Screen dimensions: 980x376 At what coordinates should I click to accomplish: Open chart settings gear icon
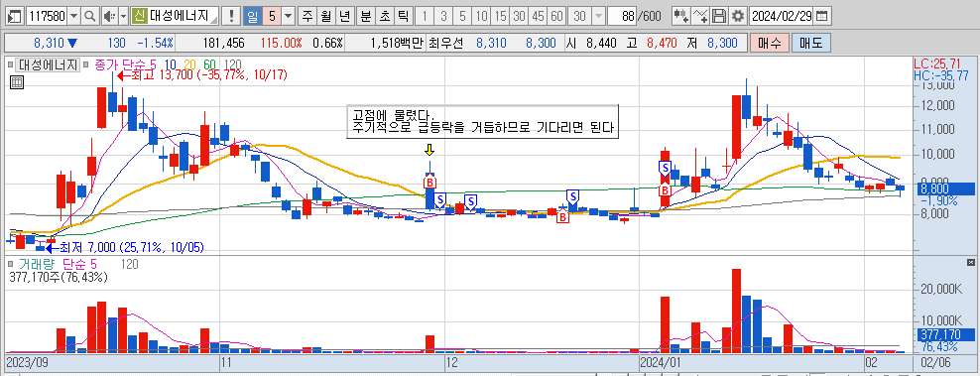[738, 16]
